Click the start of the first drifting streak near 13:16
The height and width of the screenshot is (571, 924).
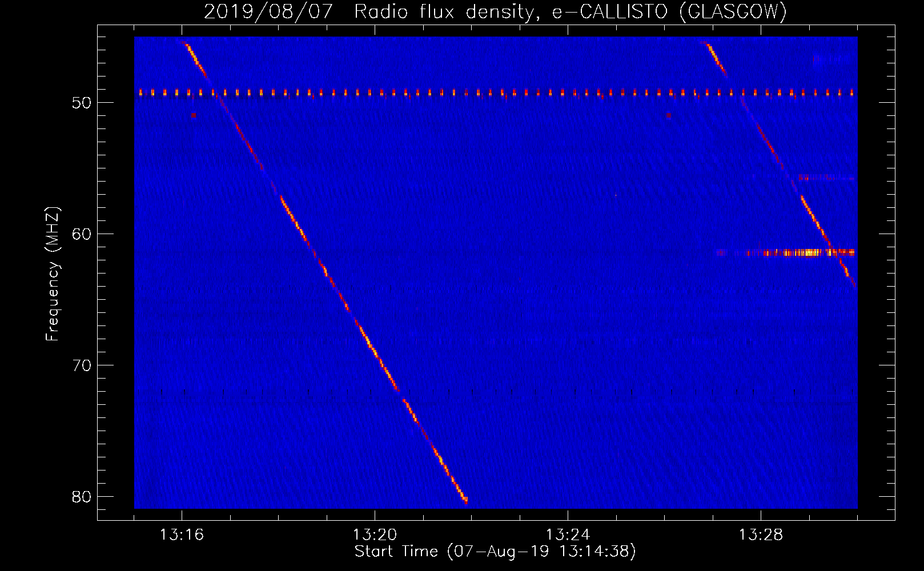coord(183,42)
